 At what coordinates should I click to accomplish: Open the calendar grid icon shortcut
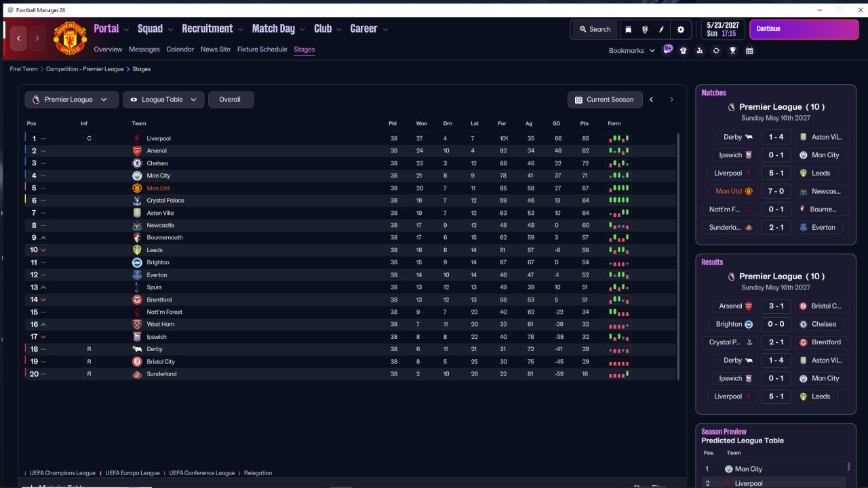point(749,50)
